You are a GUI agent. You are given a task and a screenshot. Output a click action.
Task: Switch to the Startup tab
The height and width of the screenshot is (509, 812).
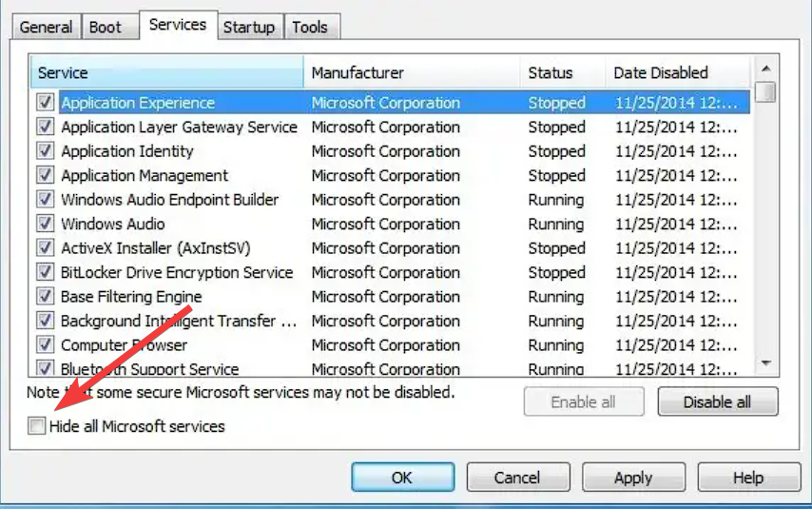(247, 27)
